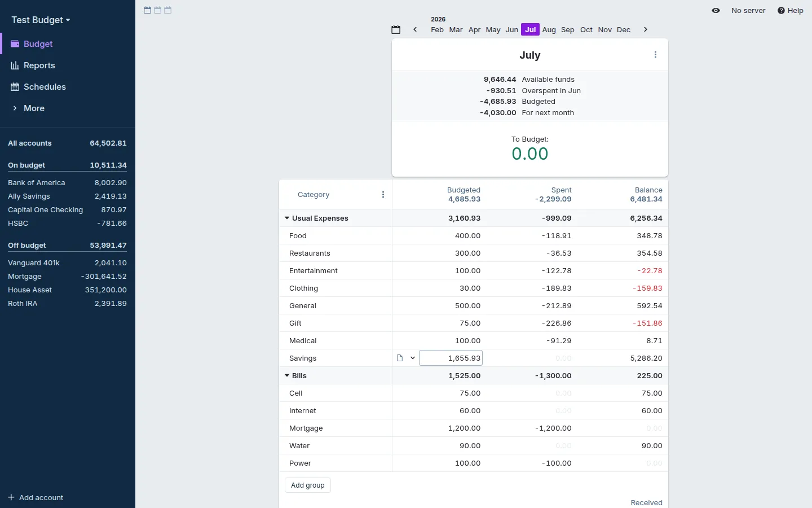Open Roth IRA account
Screen dimensions: 812x508
[x=67, y=304]
